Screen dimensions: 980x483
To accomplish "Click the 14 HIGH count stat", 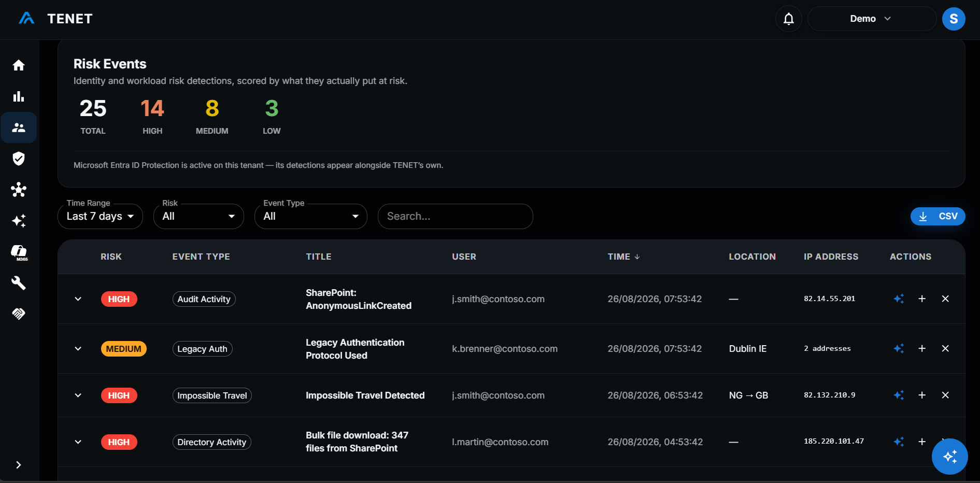I will (x=152, y=117).
